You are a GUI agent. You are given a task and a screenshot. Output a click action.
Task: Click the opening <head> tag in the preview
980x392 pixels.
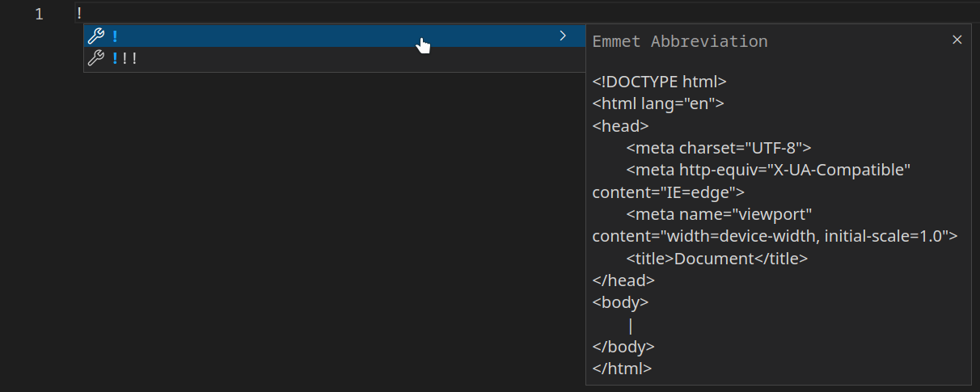(x=620, y=126)
